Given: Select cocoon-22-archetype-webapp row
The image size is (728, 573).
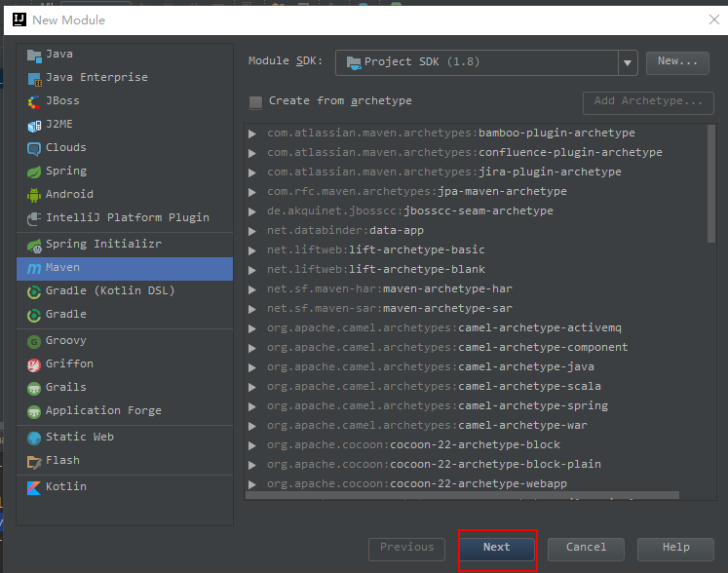Looking at the screenshot, I should 476,483.
